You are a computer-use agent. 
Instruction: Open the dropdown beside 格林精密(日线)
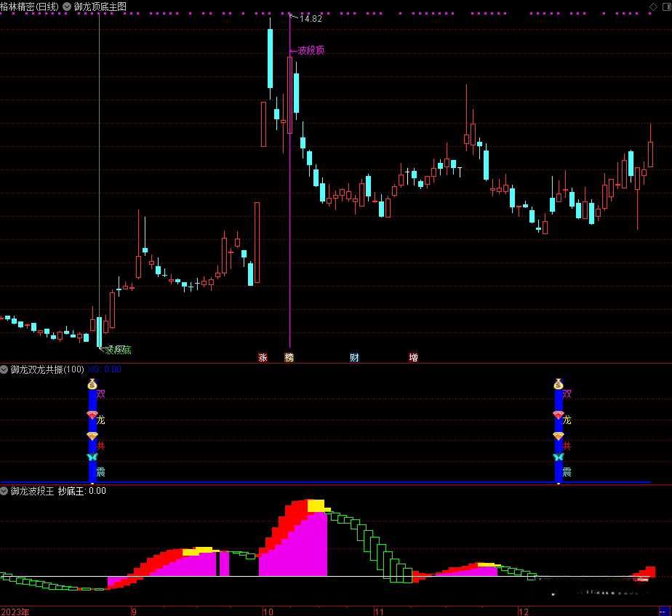point(68,7)
